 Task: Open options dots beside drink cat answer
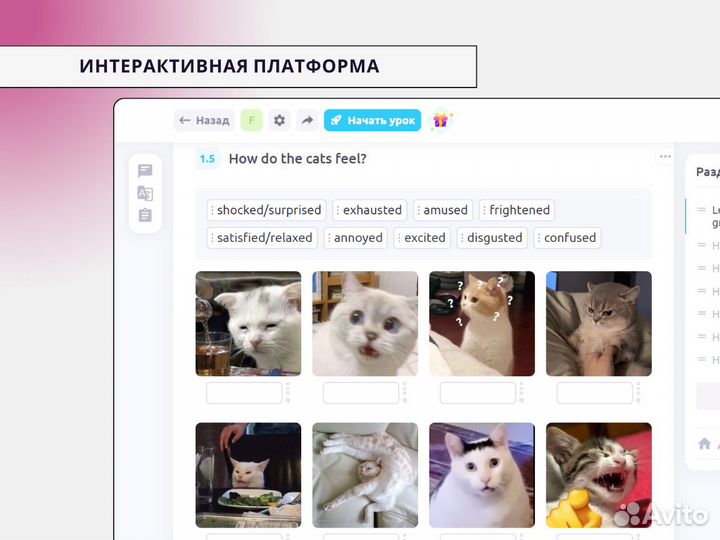pos(288,393)
